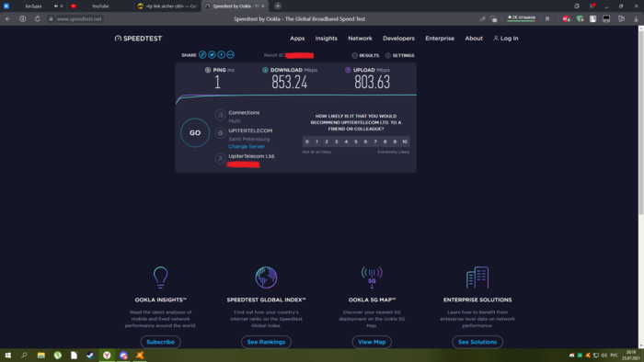Rate recommendation score 5
The height and width of the screenshot is (362, 644).
356,141
